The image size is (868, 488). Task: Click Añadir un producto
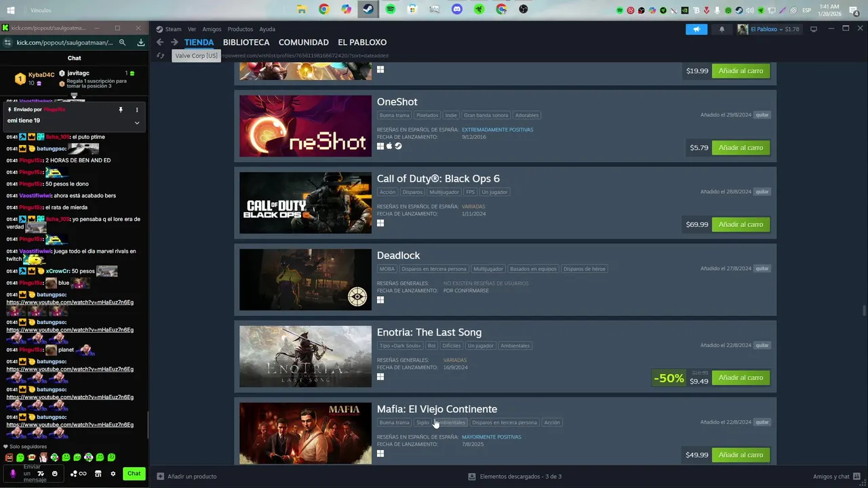(187, 476)
